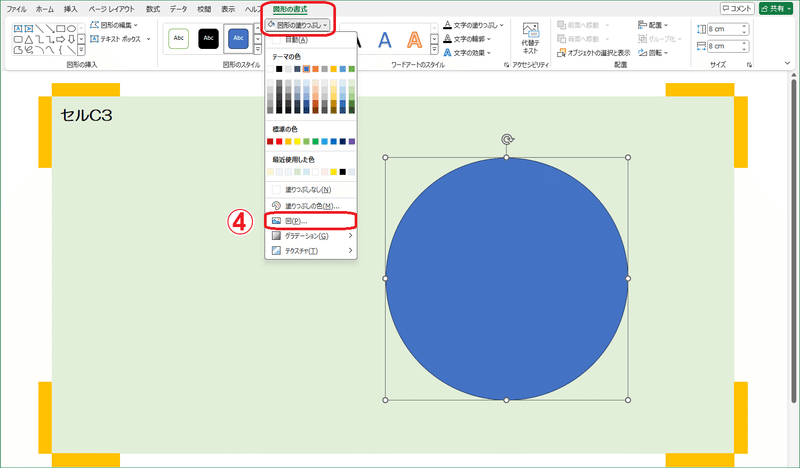Viewport: 800px width, 468px height.
Task: Open the 図形の編集 dropdown
Action: pos(114,24)
